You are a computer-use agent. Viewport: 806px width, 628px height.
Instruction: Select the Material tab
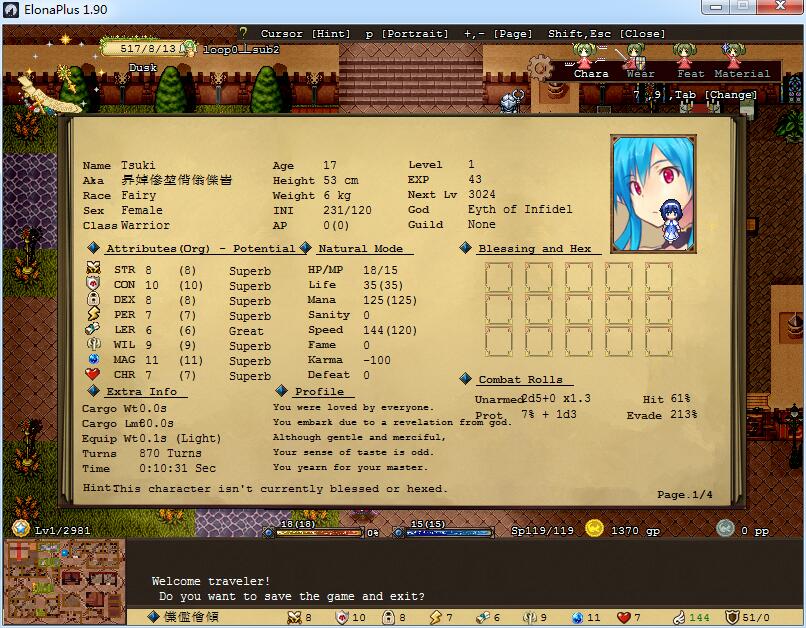click(742, 73)
